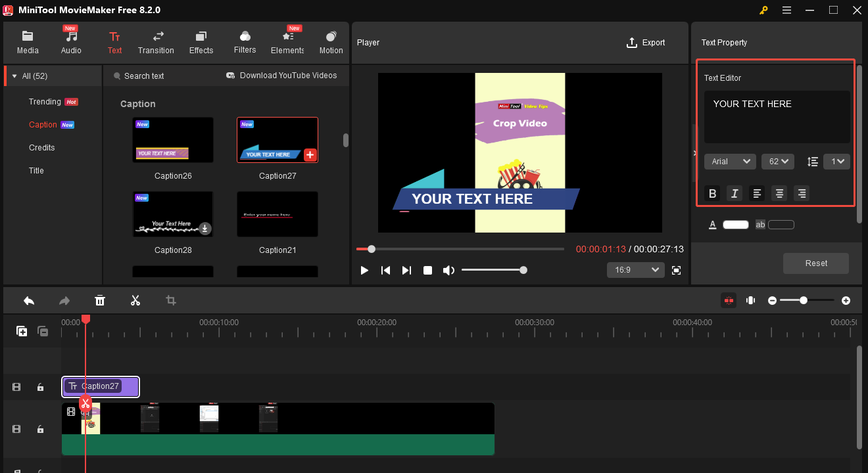Viewport: 868px width, 473px height.
Task: Delete the selected clip
Action: (x=100, y=300)
